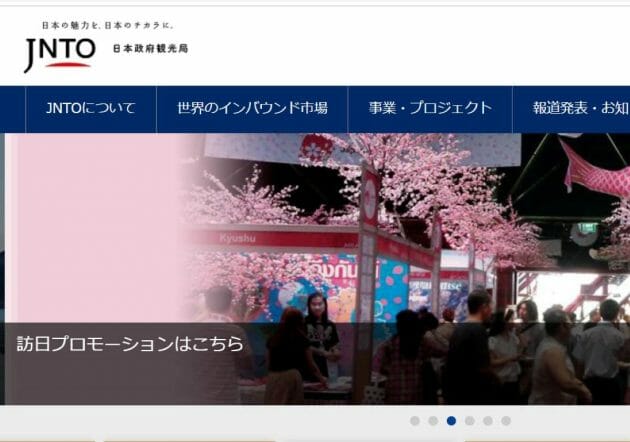Screen dimensions: 630x442
Task: Open the JNTOについて menu
Action: (x=90, y=109)
